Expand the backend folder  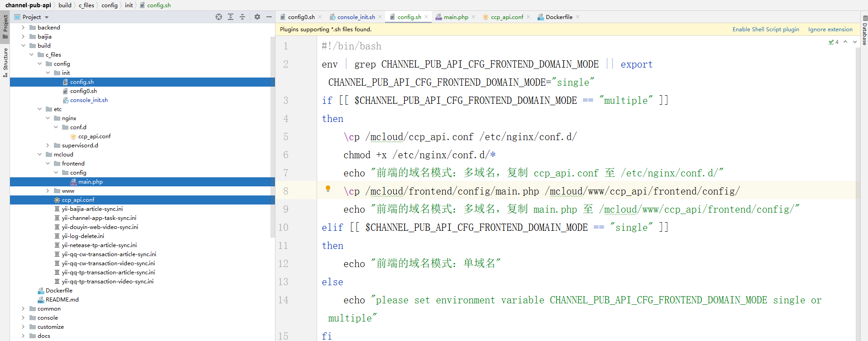(23, 28)
